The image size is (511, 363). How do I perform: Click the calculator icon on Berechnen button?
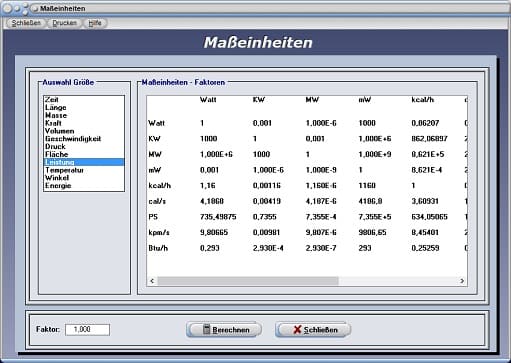[207, 329]
